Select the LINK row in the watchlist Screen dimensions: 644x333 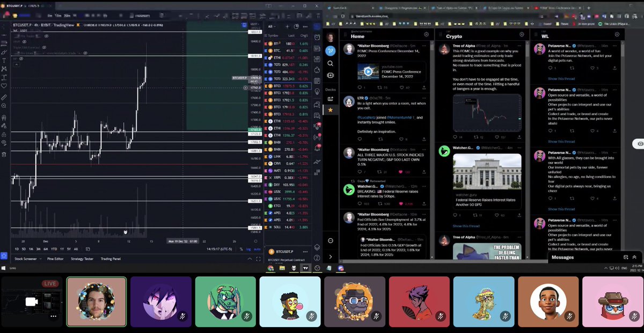[x=288, y=157]
